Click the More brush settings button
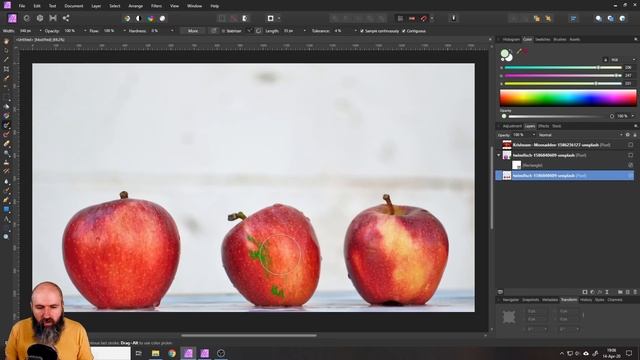 click(193, 31)
